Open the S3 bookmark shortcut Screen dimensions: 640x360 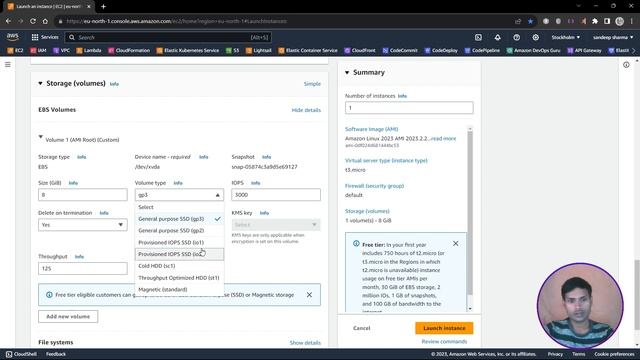click(x=232, y=51)
